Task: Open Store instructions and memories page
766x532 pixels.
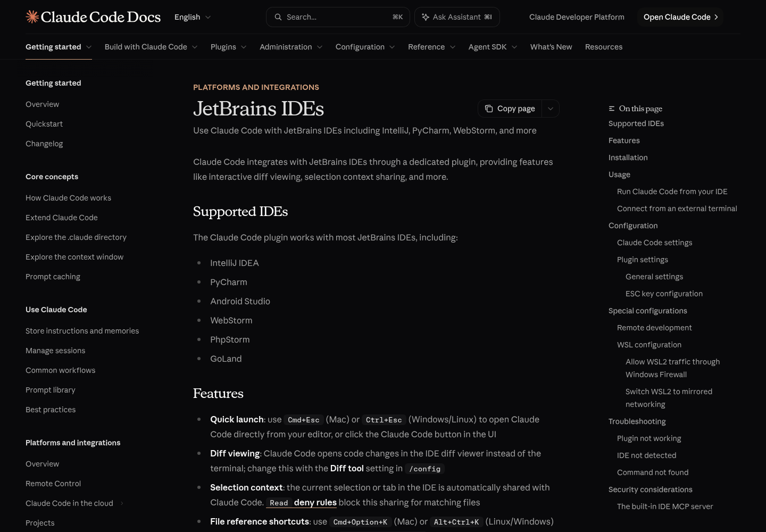Action: (82, 331)
